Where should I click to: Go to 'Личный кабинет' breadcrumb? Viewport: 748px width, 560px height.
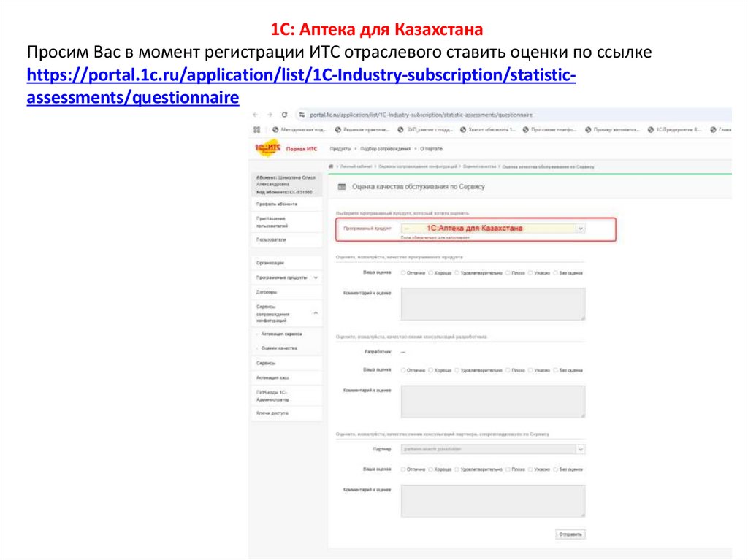tap(356, 166)
